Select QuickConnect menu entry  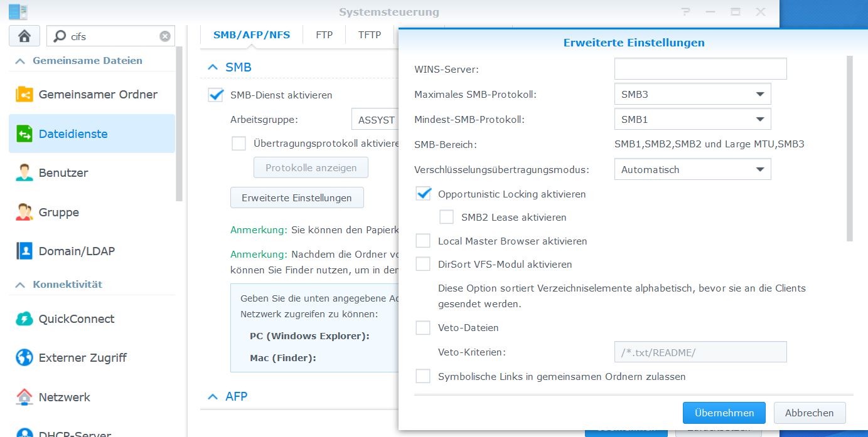coord(92,319)
